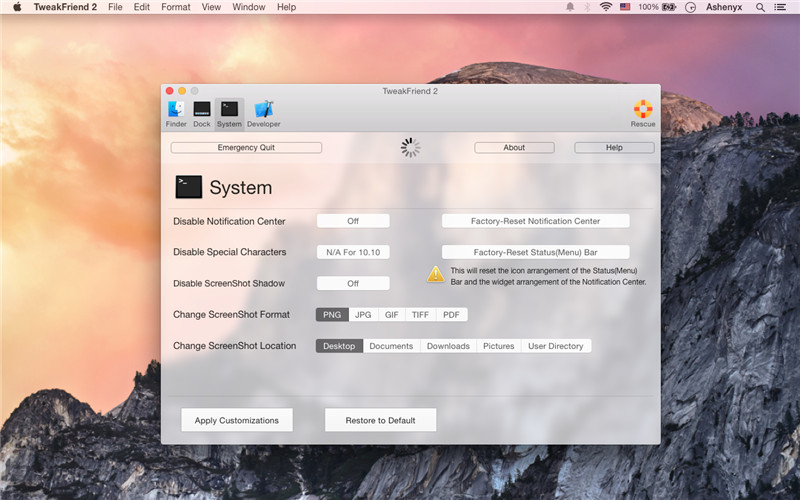Open the Window menu
The width and height of the screenshot is (800, 500).
tap(248, 7)
